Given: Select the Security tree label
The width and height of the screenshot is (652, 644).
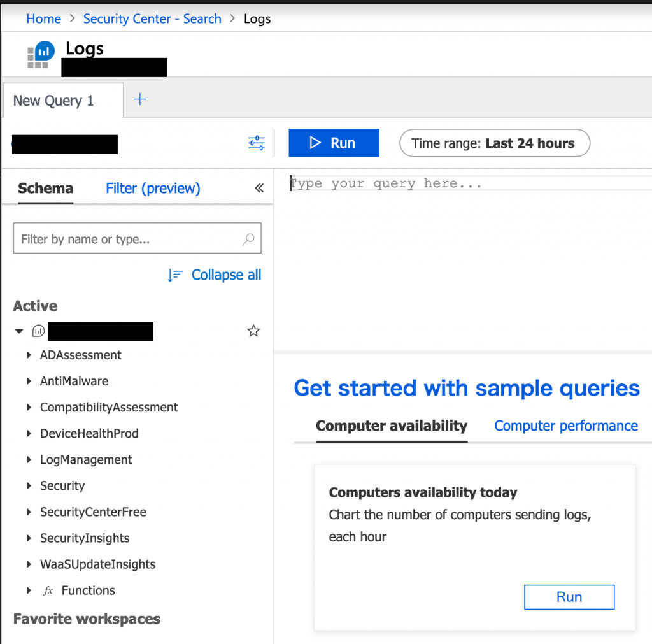Looking at the screenshot, I should 62,486.
